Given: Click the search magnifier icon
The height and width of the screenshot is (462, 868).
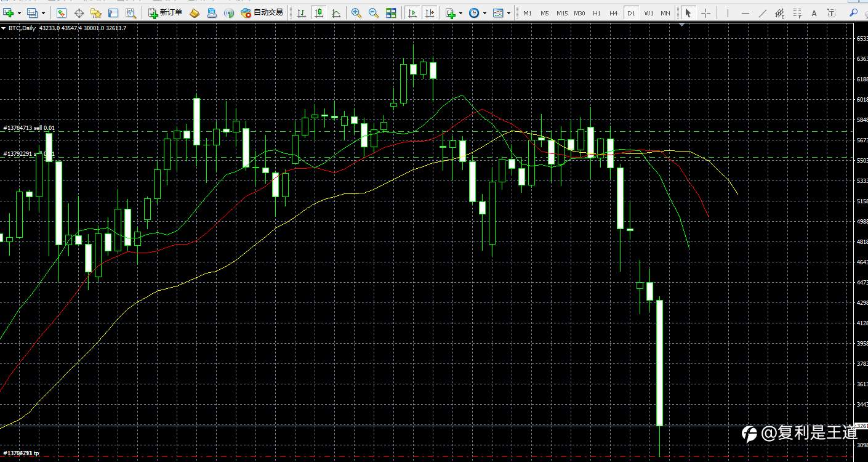Looking at the screenshot, I should pyautogui.click(x=853, y=13).
